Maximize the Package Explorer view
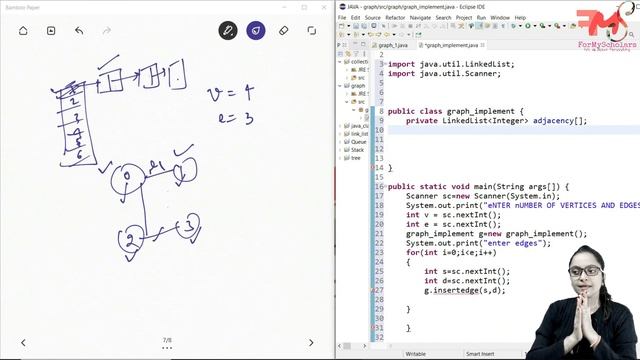This screenshot has height=360, width=640. click(x=363, y=44)
